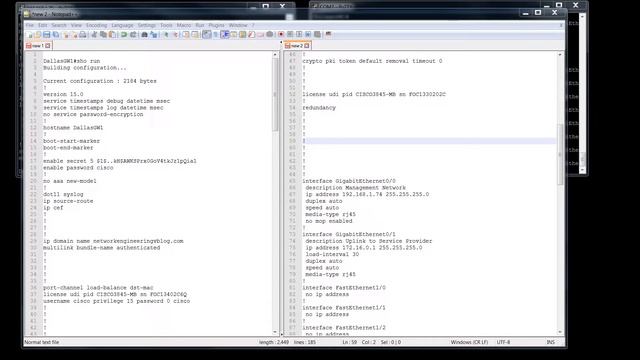Open the Plugins menu

pyautogui.click(x=216, y=25)
